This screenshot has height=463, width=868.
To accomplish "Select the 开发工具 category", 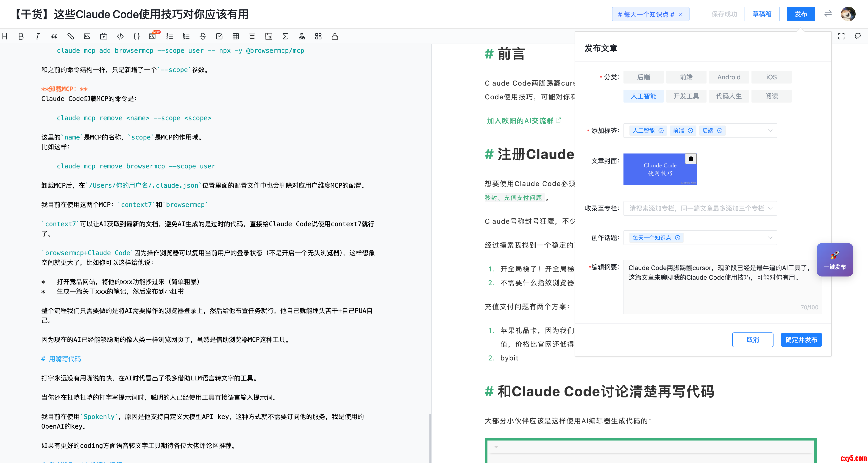I will pyautogui.click(x=686, y=96).
